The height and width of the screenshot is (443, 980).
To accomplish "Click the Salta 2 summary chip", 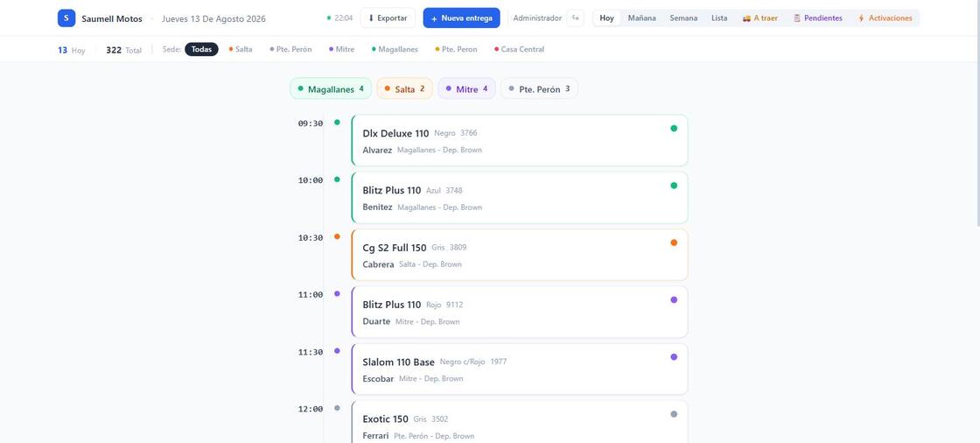I will 404,88.
